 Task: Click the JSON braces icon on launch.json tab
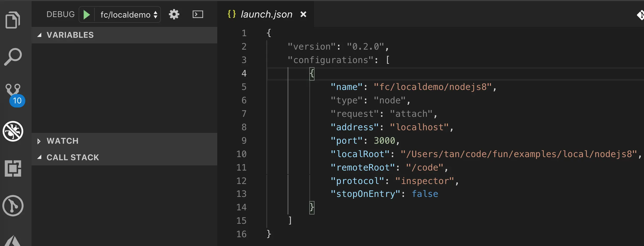click(232, 14)
